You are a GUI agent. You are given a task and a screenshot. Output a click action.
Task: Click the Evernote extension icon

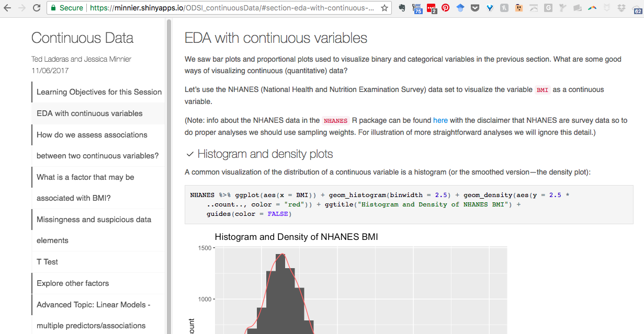click(x=403, y=8)
